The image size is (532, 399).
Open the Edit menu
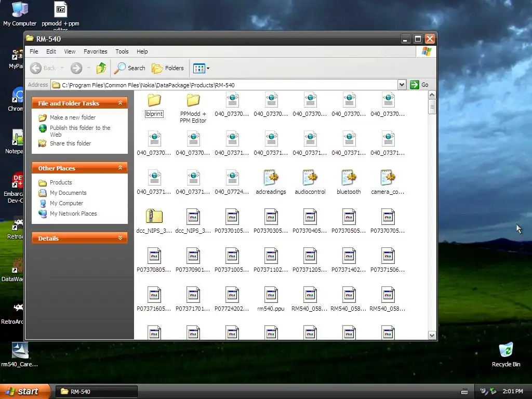[x=51, y=51]
